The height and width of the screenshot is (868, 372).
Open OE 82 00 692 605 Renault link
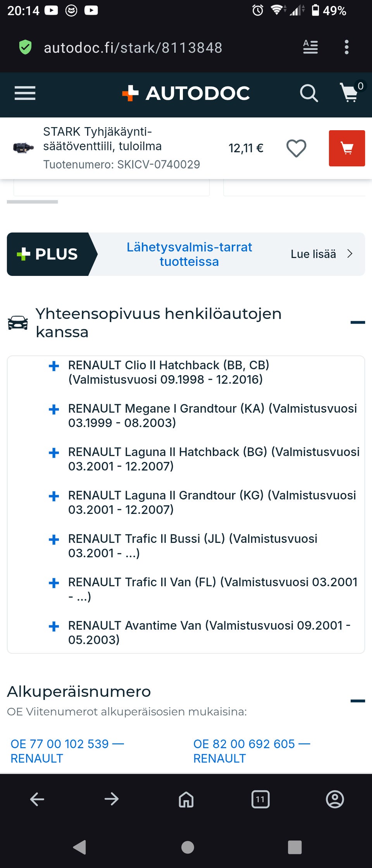click(x=251, y=751)
